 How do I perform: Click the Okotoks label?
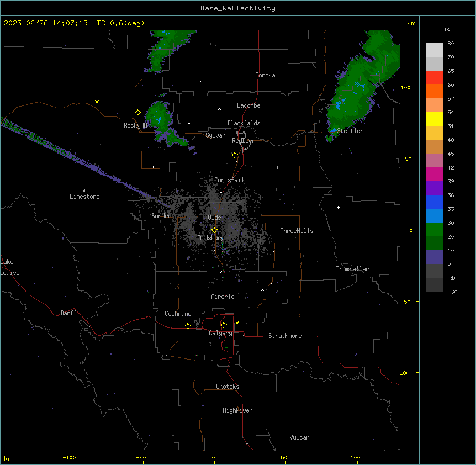click(x=228, y=387)
